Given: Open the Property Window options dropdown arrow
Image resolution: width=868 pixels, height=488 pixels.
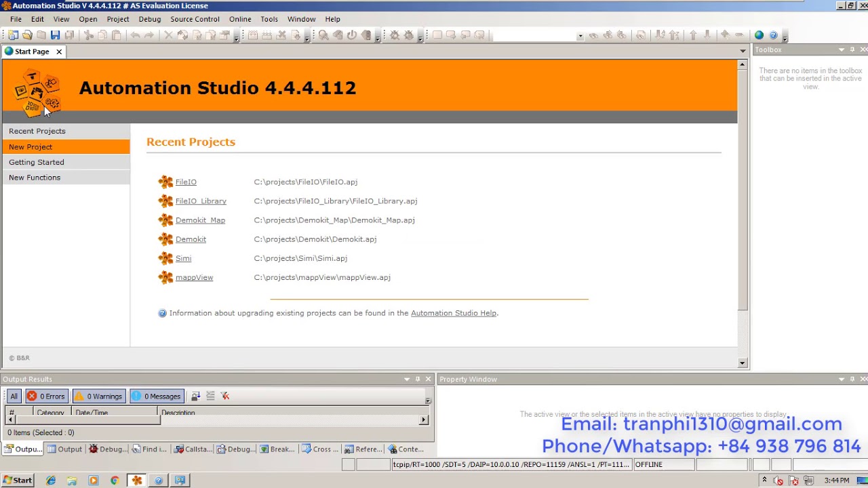Looking at the screenshot, I should pos(842,379).
